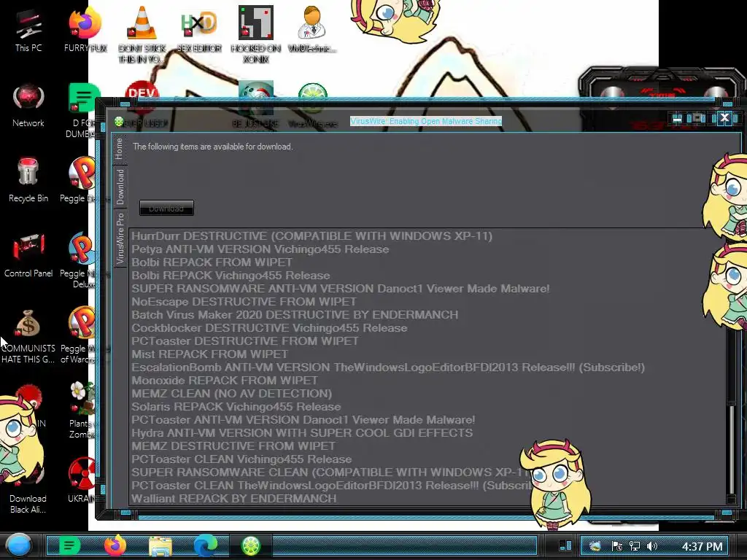Launch the Plants vs Zombies desktop shortcut
The height and width of the screenshot is (560, 747).
(82, 411)
